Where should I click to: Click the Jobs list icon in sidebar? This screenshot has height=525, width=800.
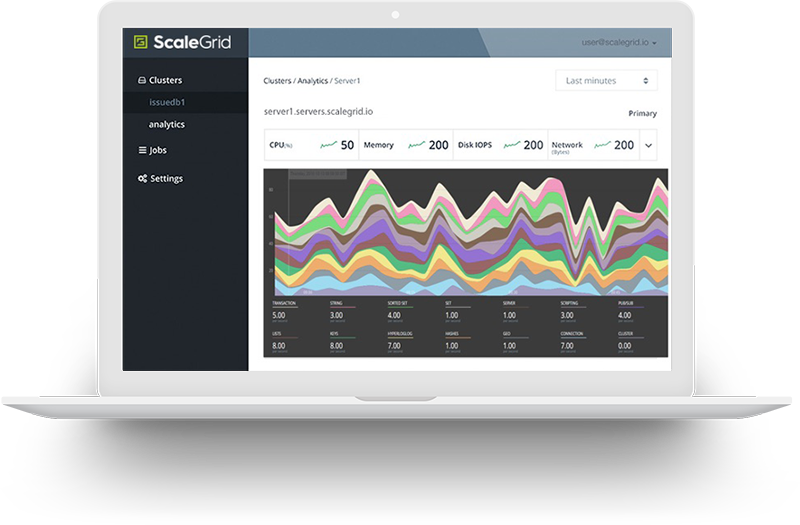142,150
